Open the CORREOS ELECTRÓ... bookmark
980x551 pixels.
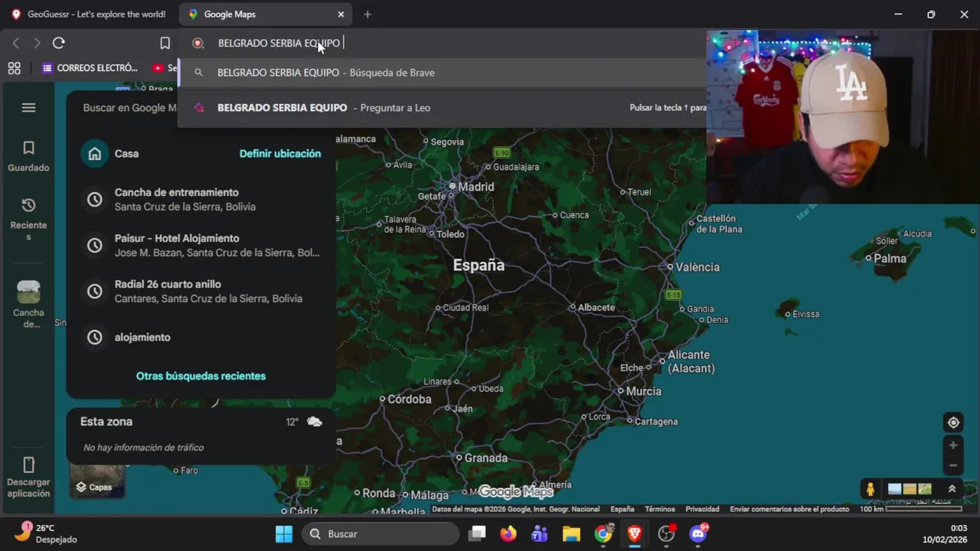pos(90,68)
